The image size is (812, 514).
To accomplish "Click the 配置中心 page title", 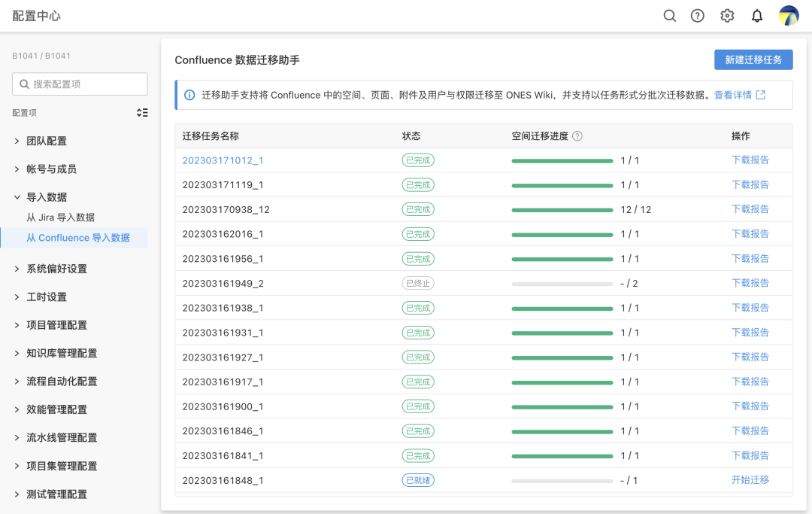I will (36, 16).
